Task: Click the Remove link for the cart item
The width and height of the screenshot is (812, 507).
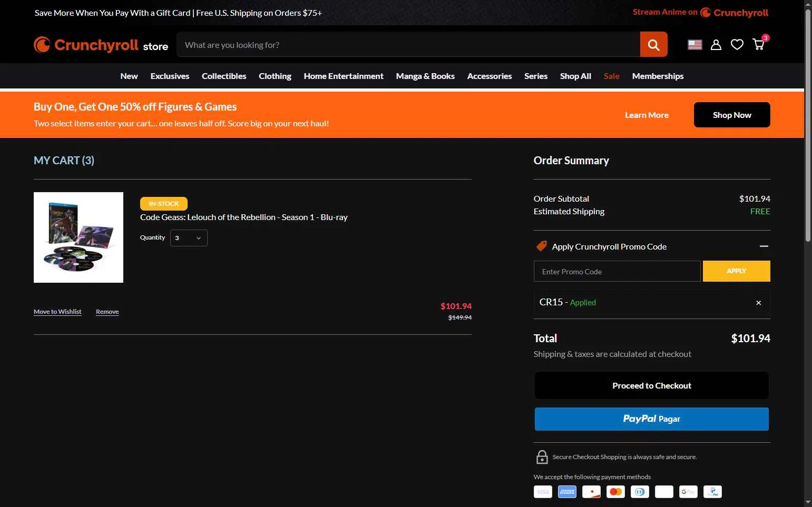Action: click(107, 312)
